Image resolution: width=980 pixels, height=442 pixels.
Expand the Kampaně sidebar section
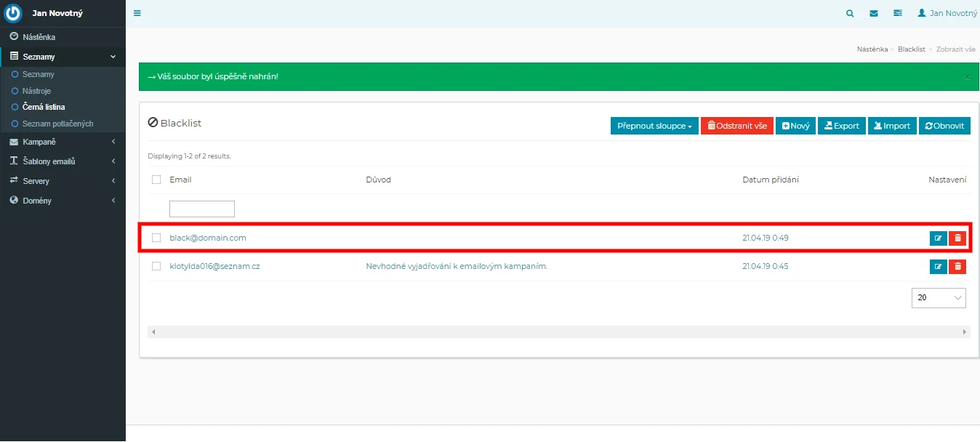coord(63,142)
